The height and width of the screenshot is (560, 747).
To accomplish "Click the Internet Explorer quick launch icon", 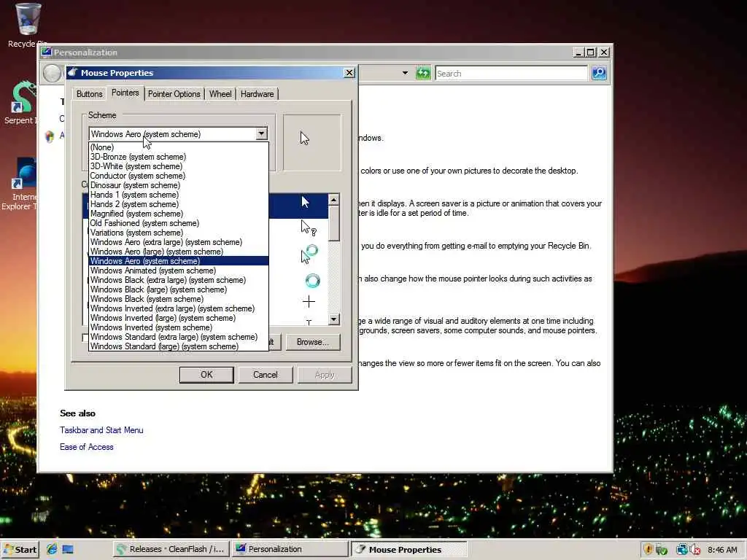I will 52,549.
